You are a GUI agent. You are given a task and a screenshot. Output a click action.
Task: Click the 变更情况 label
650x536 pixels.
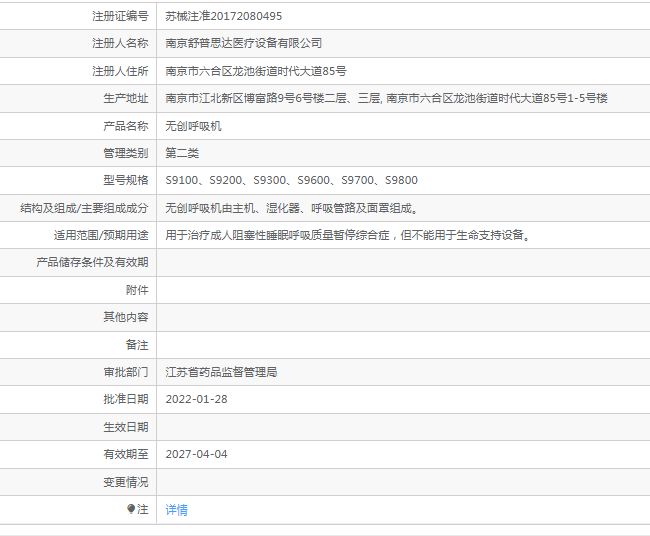[126, 482]
